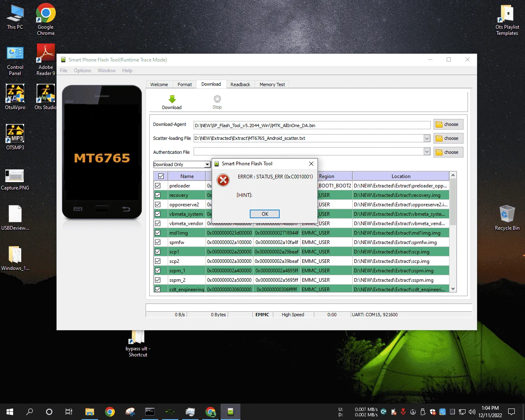Screen dimensions: 525x420
Task: Open the Windows Security tray shield icon
Action: pyautogui.click(x=433, y=412)
